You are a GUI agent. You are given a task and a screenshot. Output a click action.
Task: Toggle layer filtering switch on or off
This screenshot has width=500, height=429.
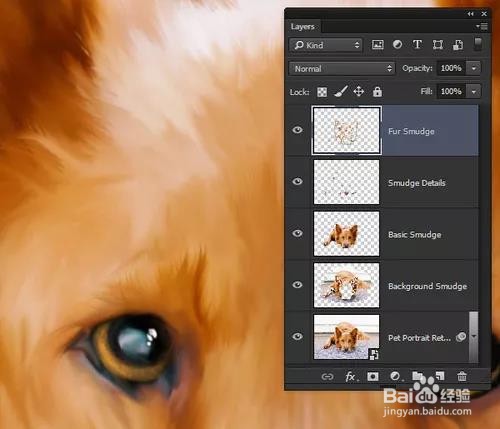pyautogui.click(x=478, y=44)
